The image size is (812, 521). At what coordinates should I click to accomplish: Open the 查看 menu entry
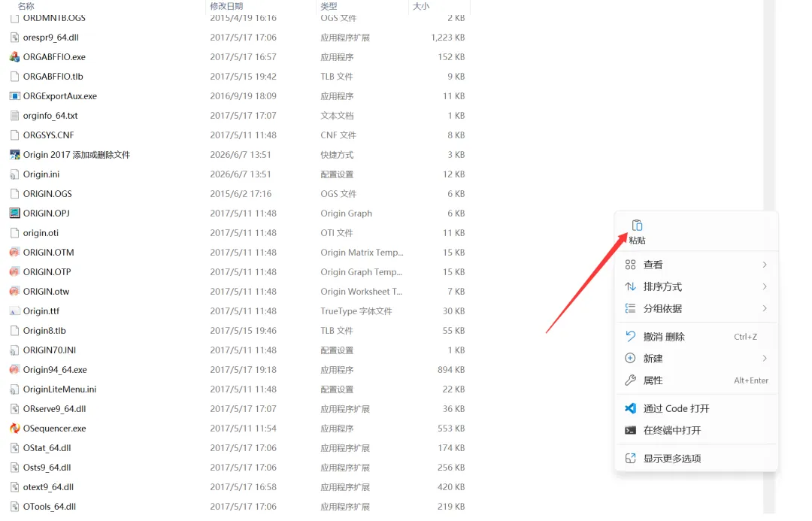coord(696,265)
